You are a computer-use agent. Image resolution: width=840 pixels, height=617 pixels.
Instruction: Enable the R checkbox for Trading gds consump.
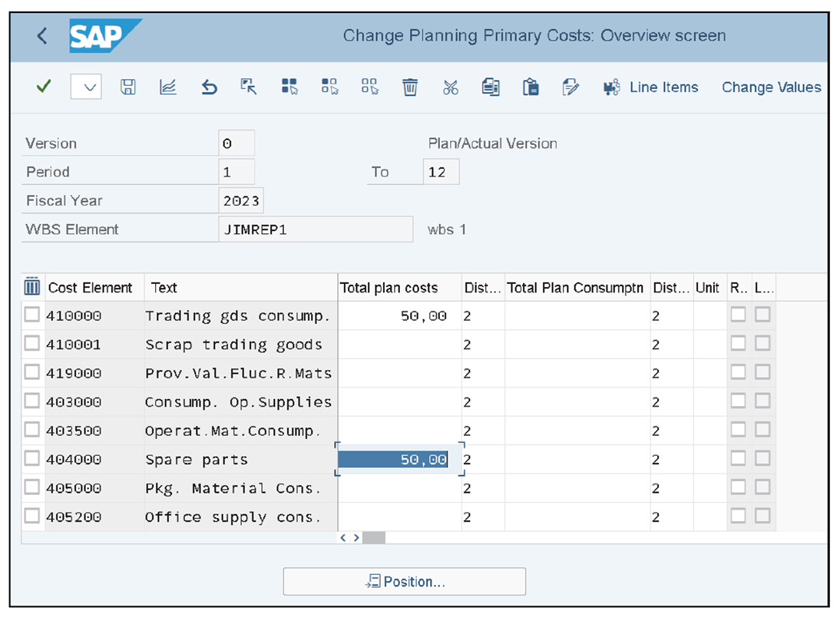point(738,314)
